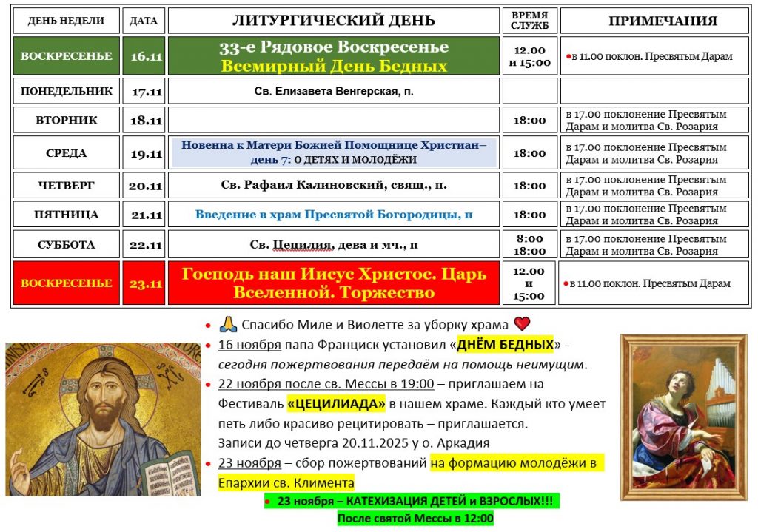Click the red heart emoji

[x=523, y=325]
